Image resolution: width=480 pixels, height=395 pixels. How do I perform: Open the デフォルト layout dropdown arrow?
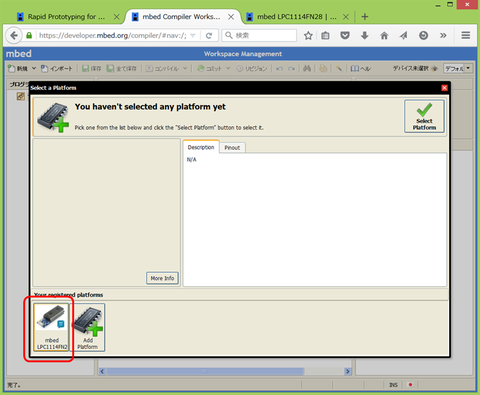click(468, 68)
